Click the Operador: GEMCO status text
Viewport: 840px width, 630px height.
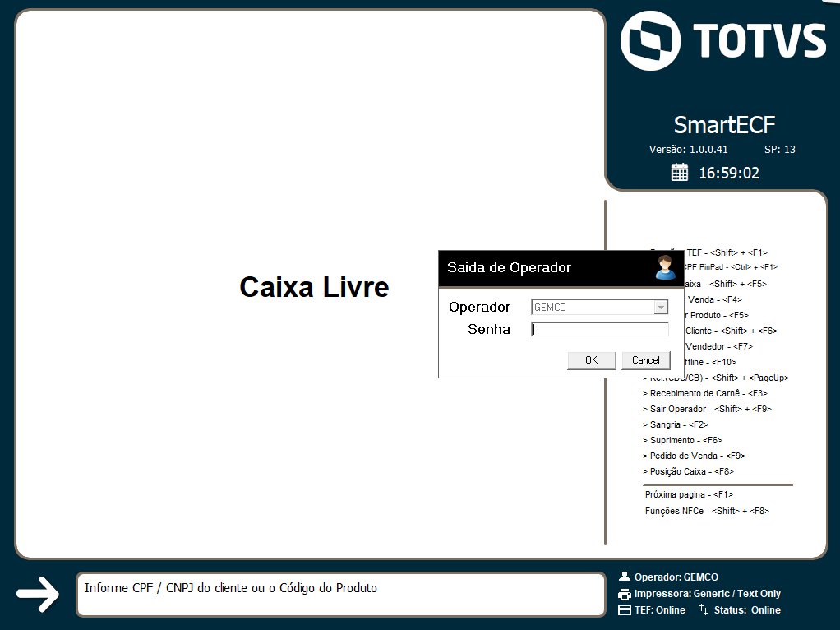(676, 577)
